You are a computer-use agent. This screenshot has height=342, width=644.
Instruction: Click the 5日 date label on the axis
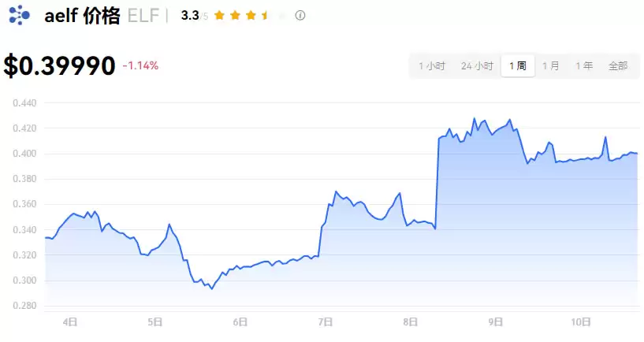click(154, 322)
